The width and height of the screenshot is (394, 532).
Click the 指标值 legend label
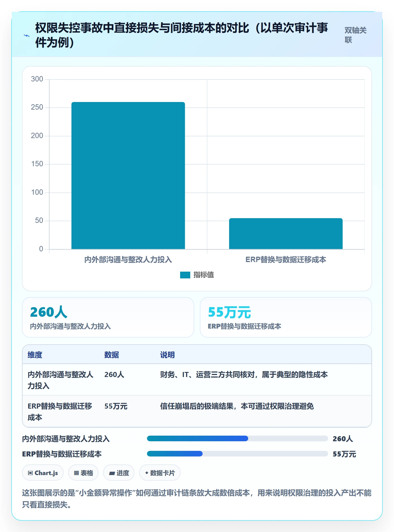click(203, 275)
